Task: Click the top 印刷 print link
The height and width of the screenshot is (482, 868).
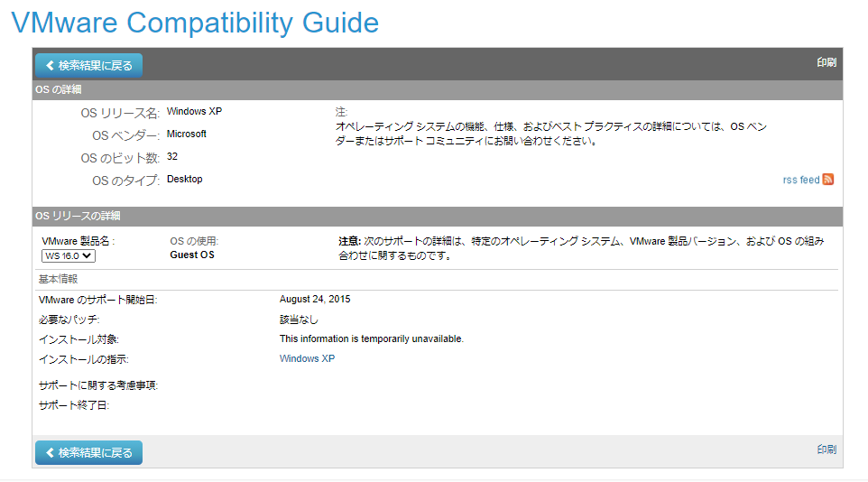Action: 826,62
